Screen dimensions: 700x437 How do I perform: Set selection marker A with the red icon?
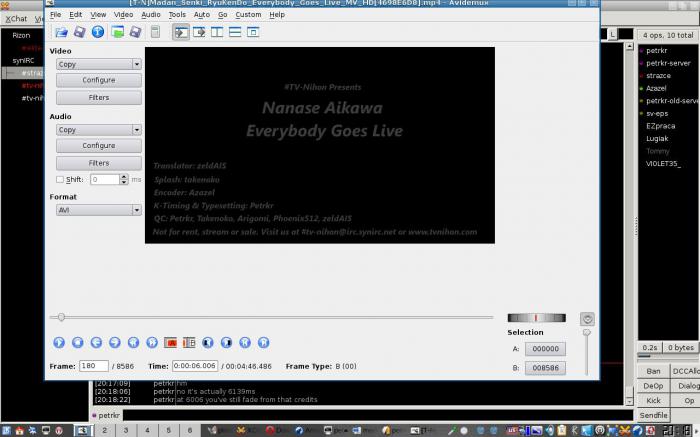(171, 343)
